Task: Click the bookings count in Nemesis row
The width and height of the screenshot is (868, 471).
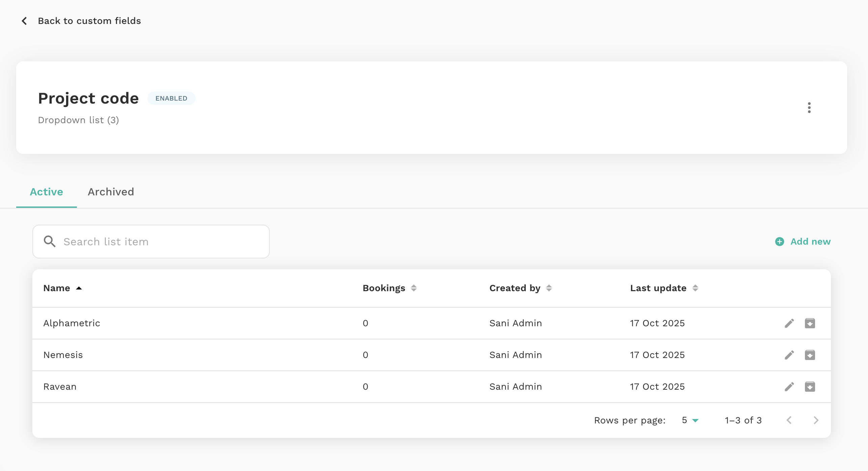Action: (366, 355)
